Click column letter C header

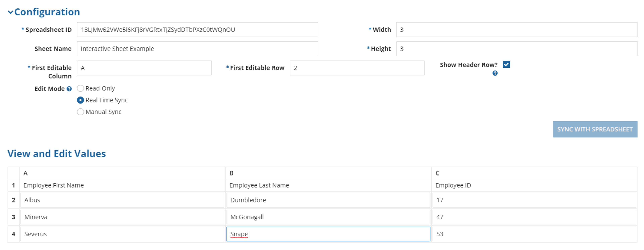(534, 173)
